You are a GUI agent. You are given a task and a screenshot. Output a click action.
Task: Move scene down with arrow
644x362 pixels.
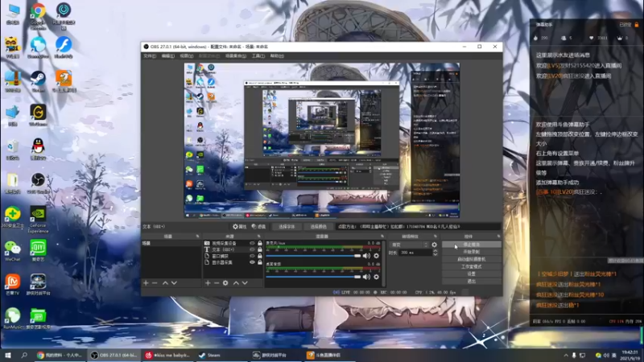[174, 283]
